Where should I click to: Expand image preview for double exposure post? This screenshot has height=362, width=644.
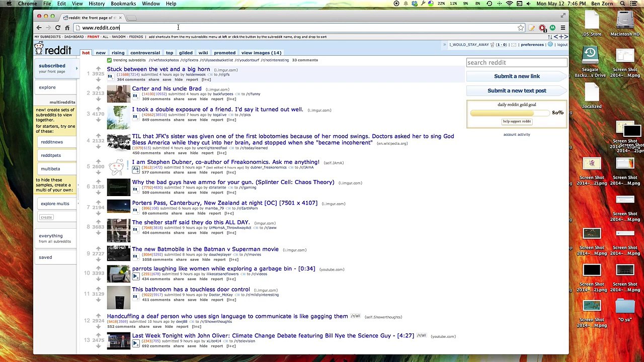point(135,117)
